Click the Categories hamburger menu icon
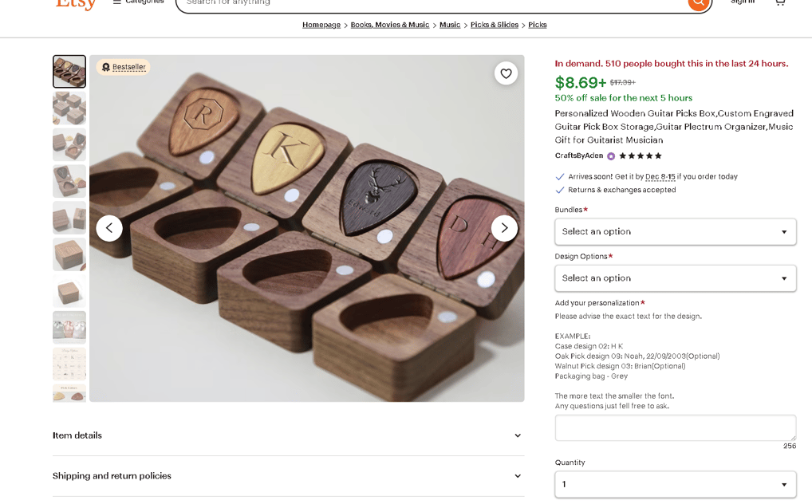 116,2
